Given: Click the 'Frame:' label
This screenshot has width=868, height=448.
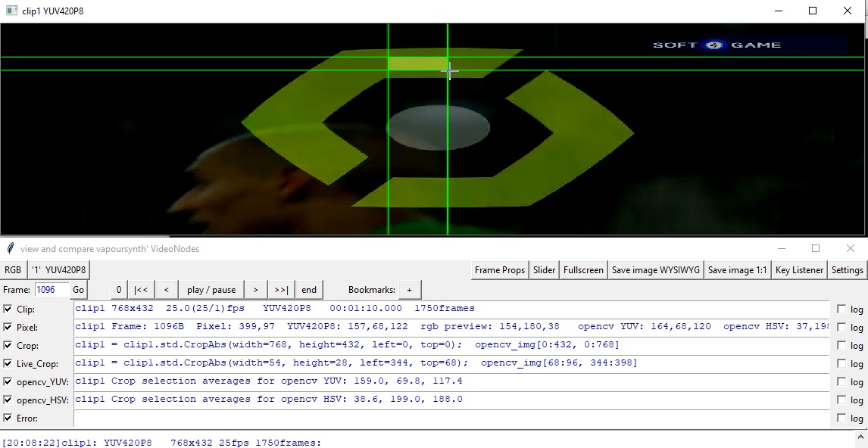Looking at the screenshot, I should point(17,290).
